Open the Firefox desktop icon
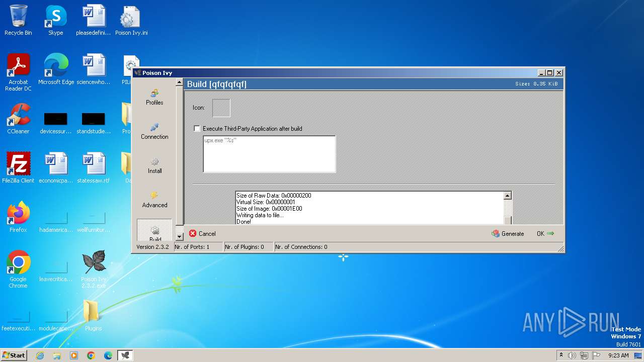This screenshot has height=362, width=644. pos(18,217)
